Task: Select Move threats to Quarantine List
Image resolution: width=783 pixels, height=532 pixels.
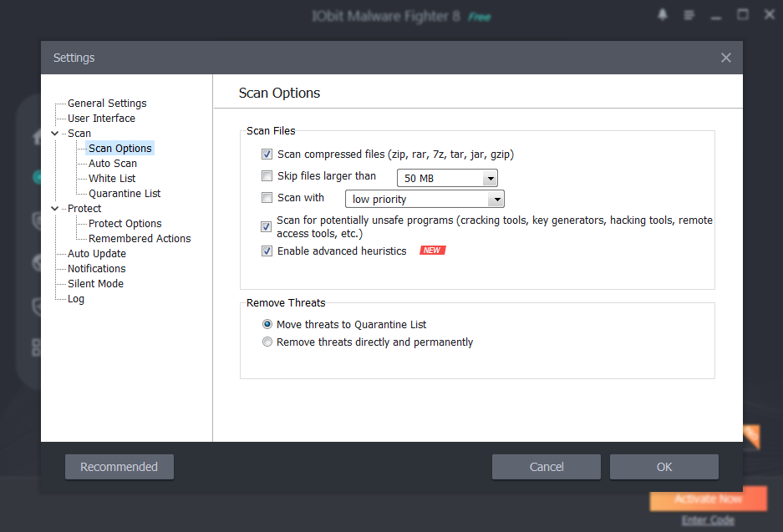Action: 267,324
